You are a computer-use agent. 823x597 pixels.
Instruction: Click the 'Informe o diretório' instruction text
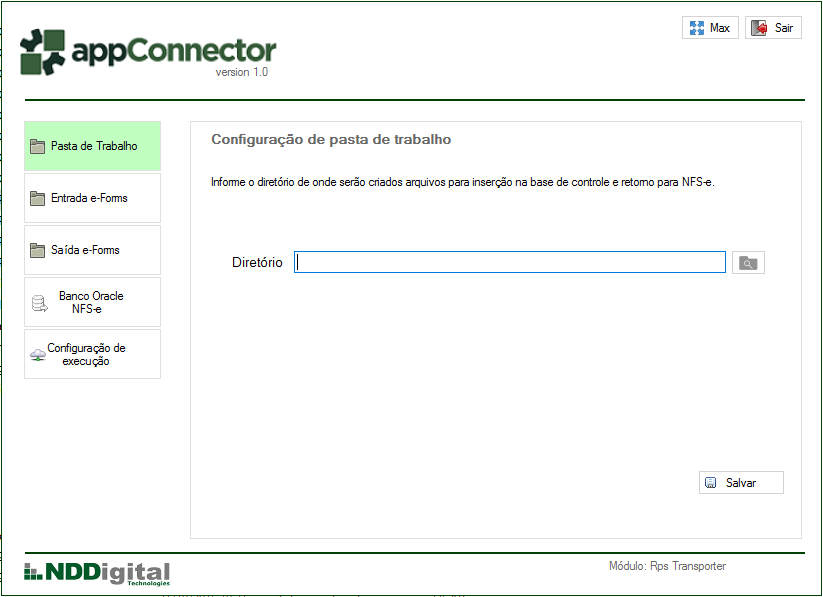tap(463, 182)
